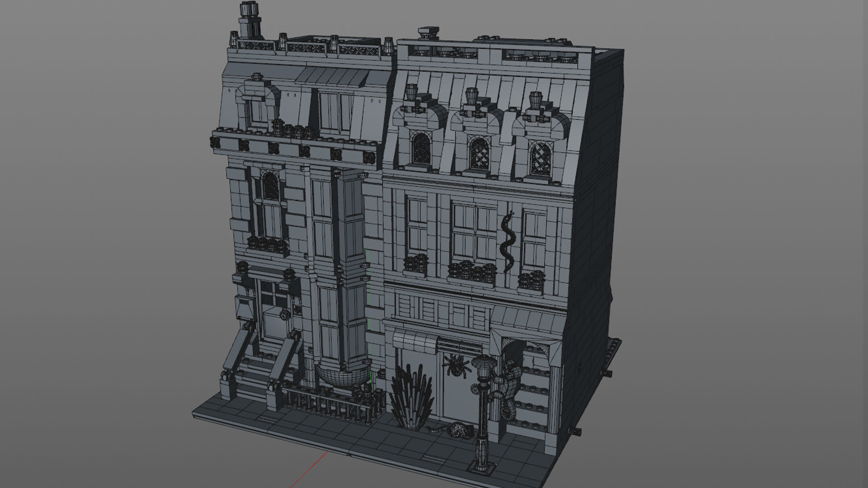
Task: Click the leftmost arched dormer window
Action: (421, 148)
